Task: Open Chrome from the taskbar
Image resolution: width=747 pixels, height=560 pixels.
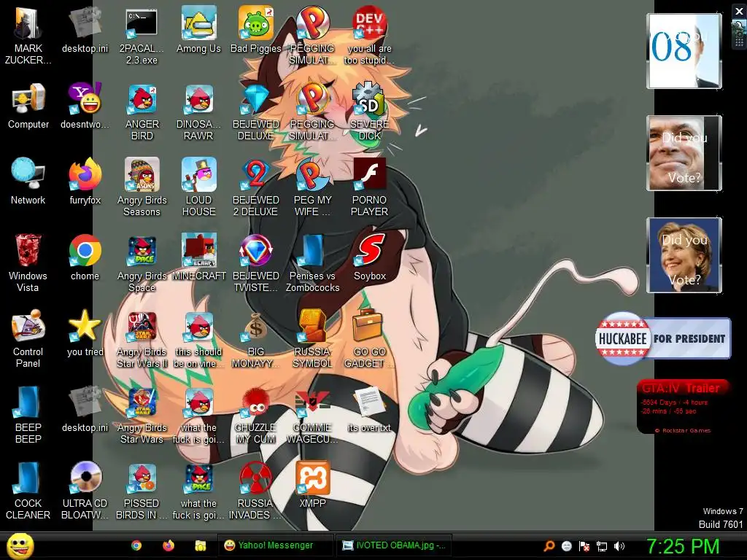Action: [x=136, y=545]
